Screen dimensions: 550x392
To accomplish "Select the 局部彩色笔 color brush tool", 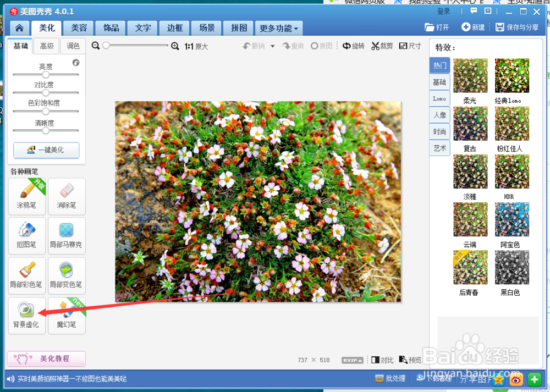I will coord(26,275).
